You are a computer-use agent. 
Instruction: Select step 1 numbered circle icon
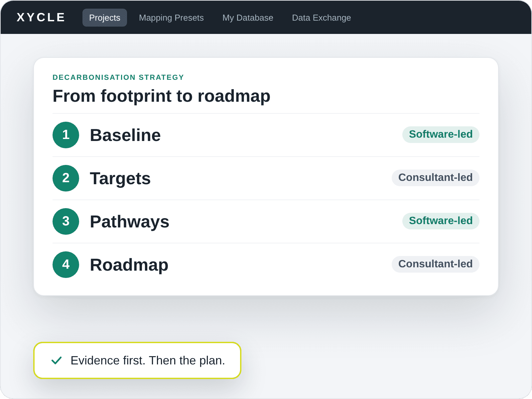click(x=66, y=135)
